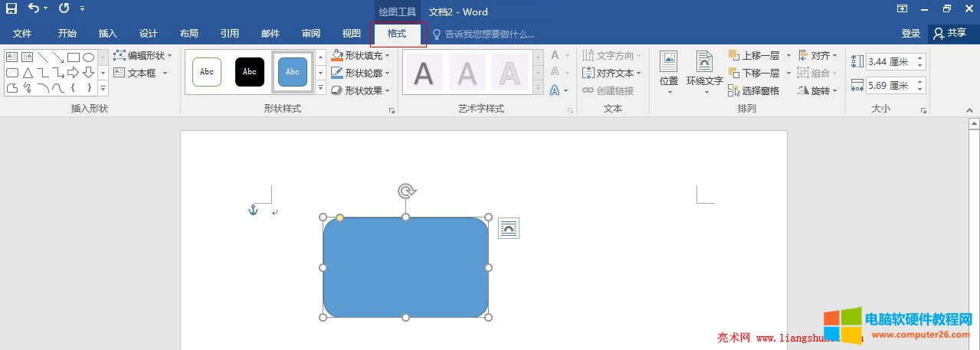The image size is (980, 350).
Task: Click the 共享 share button
Action: click(x=949, y=34)
